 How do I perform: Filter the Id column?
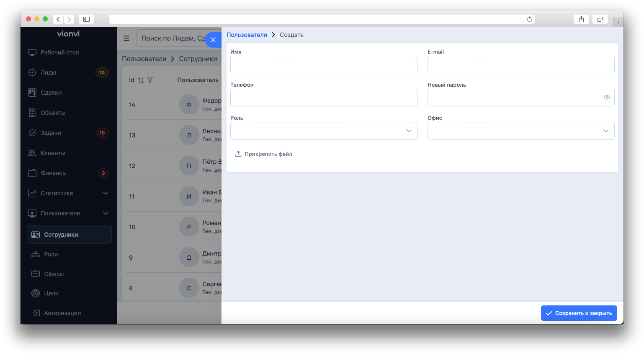coord(150,80)
